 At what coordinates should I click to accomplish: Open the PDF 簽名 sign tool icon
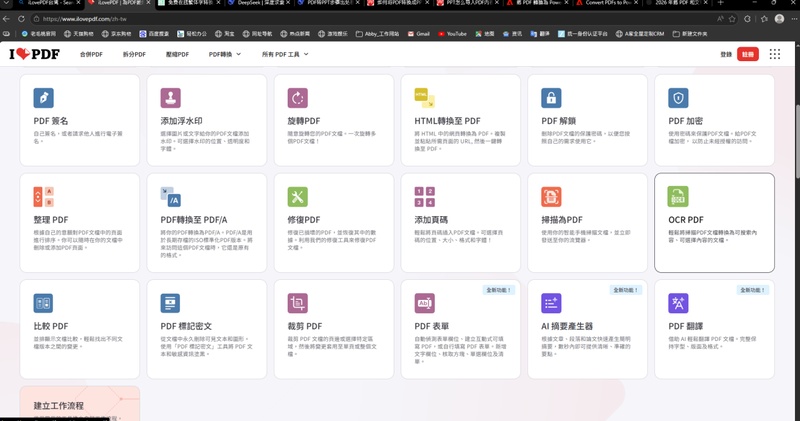coord(43,98)
